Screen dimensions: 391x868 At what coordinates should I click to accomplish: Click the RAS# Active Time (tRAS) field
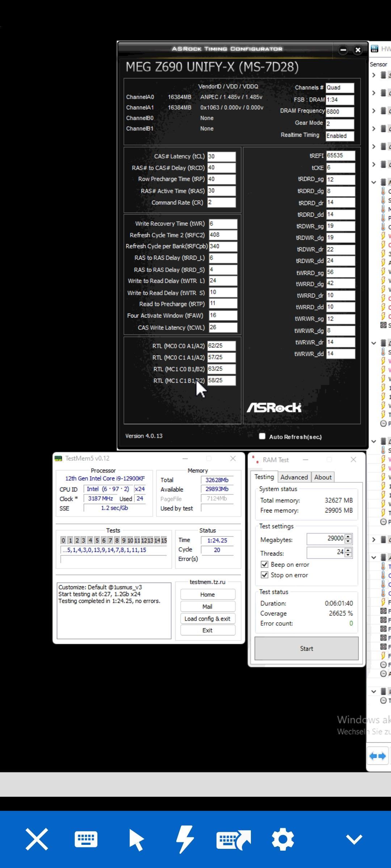[222, 191]
